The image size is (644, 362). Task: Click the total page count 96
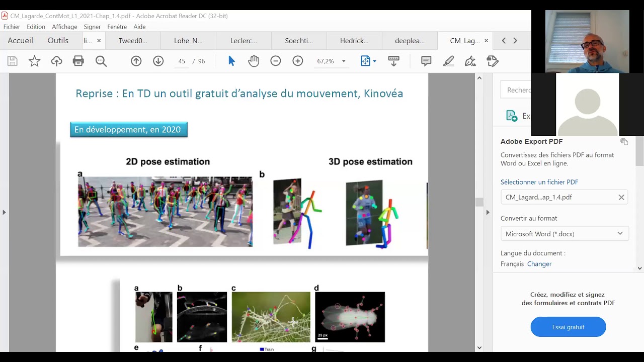(x=201, y=61)
